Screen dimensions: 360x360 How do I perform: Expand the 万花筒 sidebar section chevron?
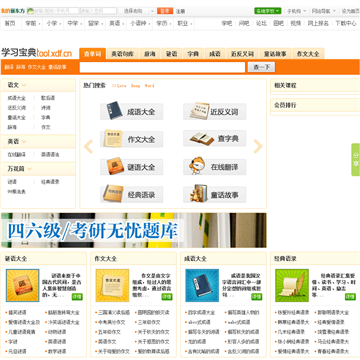(30, 169)
